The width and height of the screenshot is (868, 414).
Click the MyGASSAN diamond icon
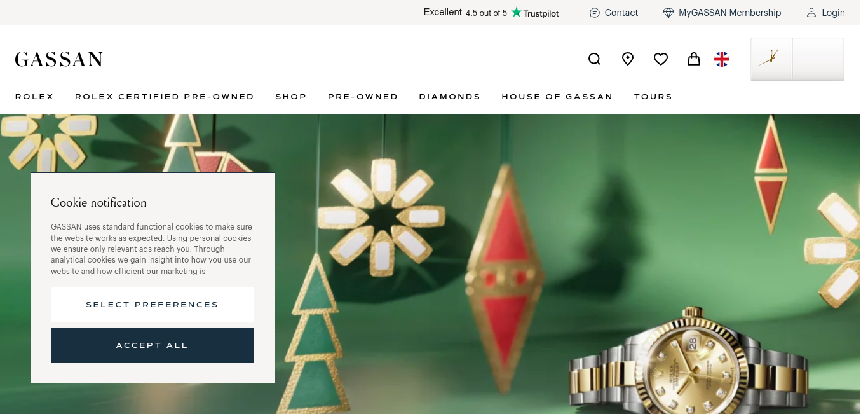(668, 13)
